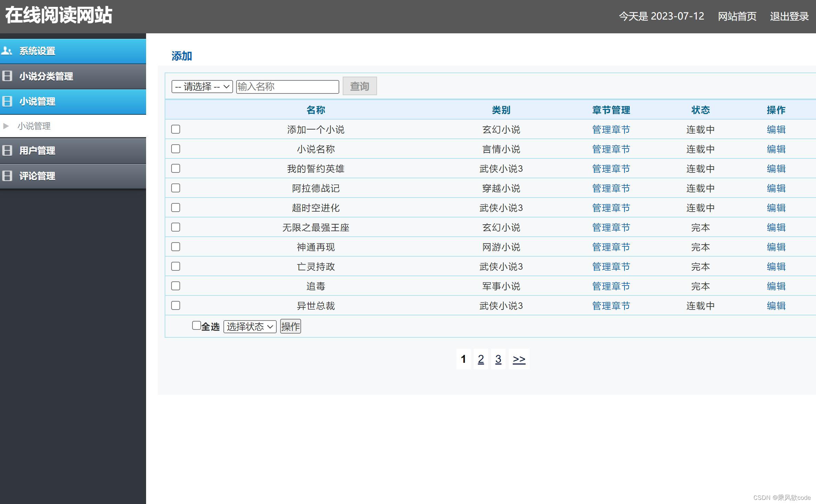Click the 用户管理 sidebar icon
The width and height of the screenshot is (816, 504).
pyautogui.click(x=7, y=150)
